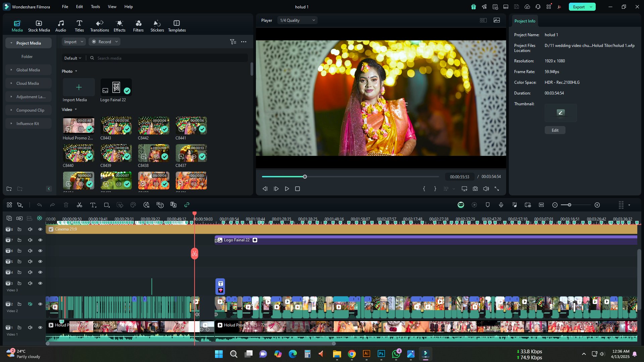Select the C8443 video thumbnail

(x=116, y=125)
